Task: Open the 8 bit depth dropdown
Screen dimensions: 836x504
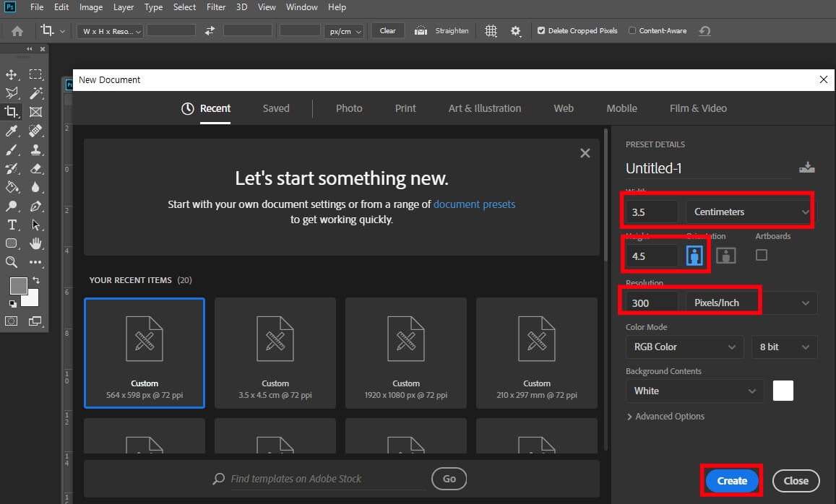Action: coord(784,347)
